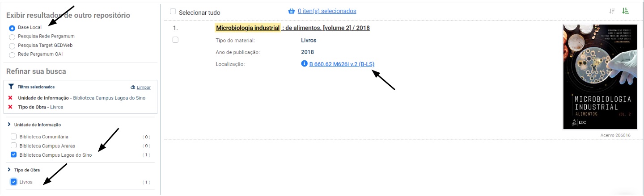Image resolution: width=644 pixels, height=196 pixels.
Task: Click the blue info icon beside Localização
Action: 305,64
